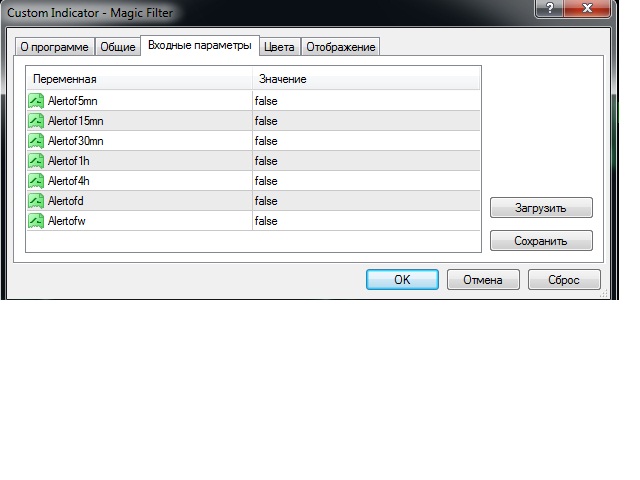Click the icon beside Alertof5mn
This screenshot has width=640, height=480.
click(36, 101)
